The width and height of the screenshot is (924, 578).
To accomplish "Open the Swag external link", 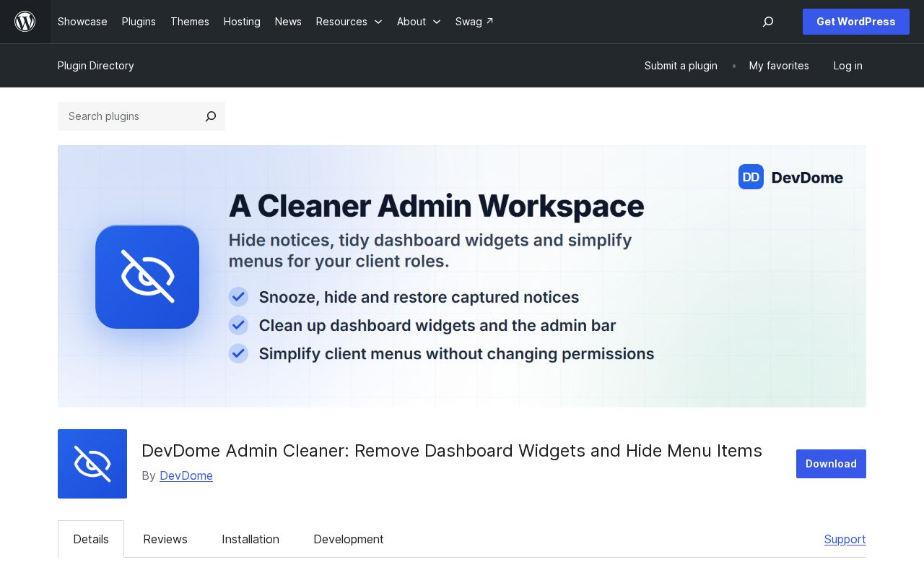I will [474, 22].
